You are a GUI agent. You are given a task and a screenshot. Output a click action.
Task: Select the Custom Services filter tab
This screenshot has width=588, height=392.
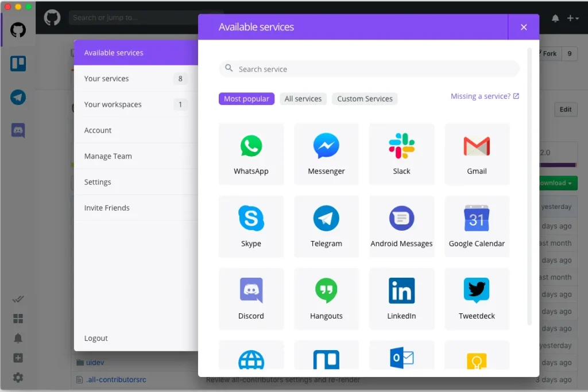click(365, 99)
